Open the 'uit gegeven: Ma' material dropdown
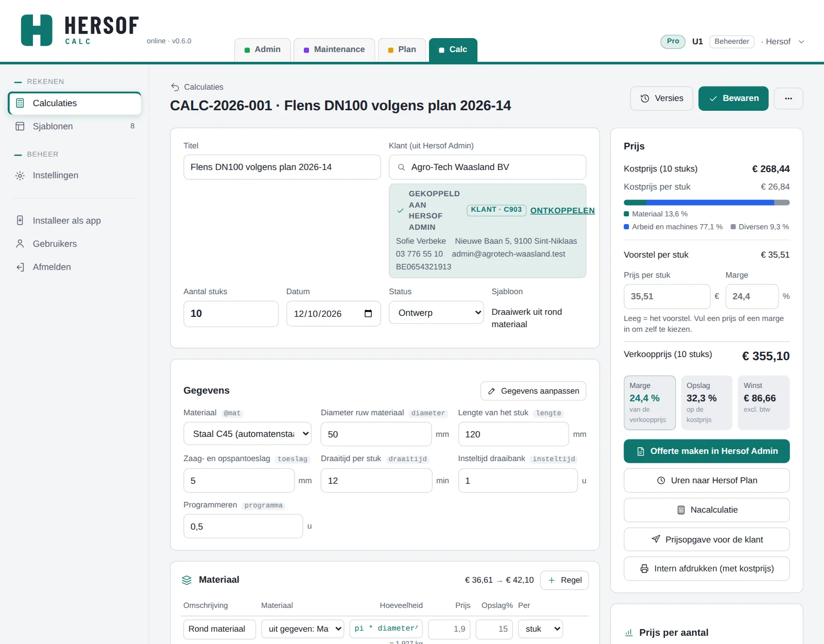This screenshot has height=644, width=824. tap(303, 629)
